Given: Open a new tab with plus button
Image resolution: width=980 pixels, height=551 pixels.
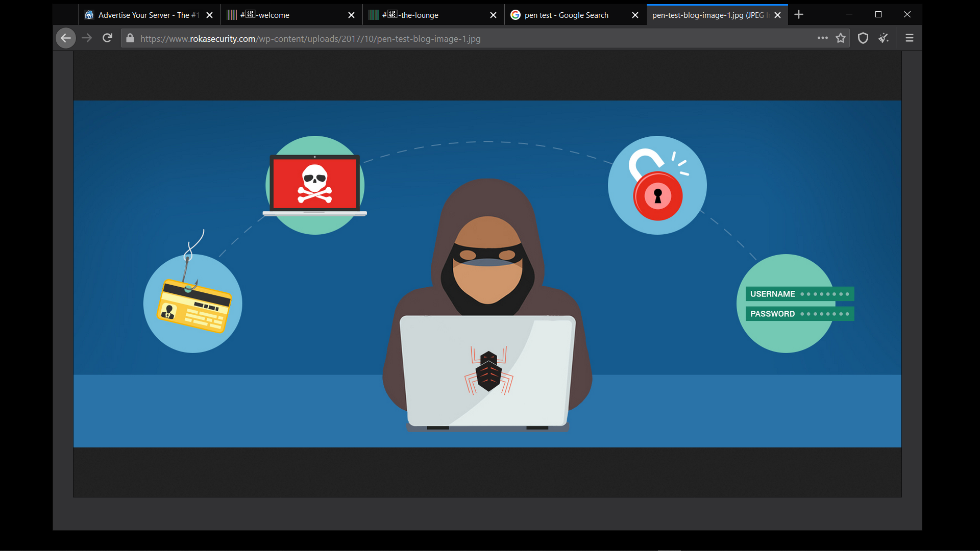Looking at the screenshot, I should (x=799, y=15).
